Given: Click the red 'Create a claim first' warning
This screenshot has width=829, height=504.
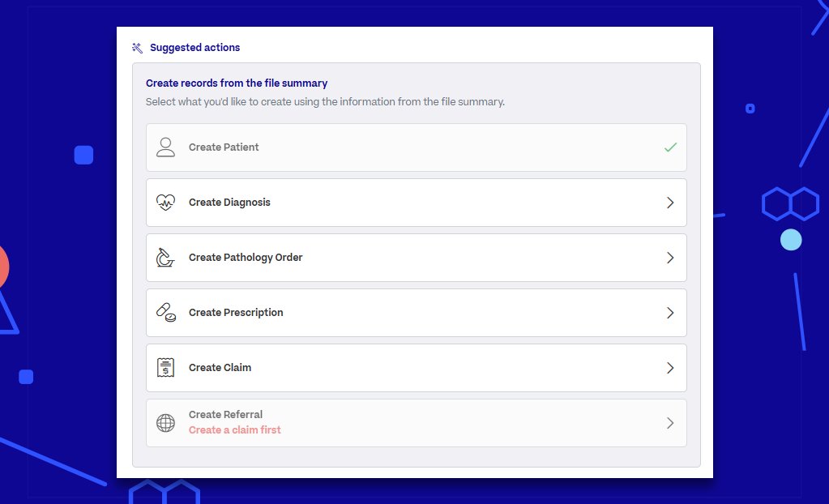Looking at the screenshot, I should coord(235,430).
